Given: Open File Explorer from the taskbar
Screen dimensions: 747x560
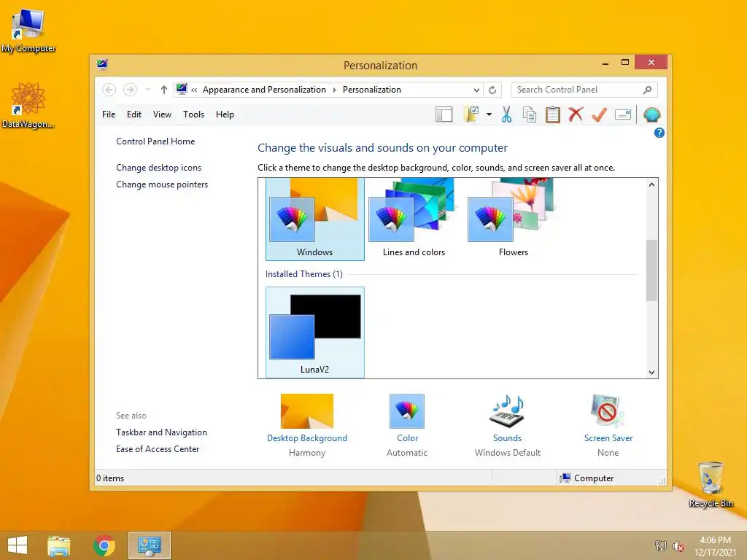Looking at the screenshot, I should 58,545.
